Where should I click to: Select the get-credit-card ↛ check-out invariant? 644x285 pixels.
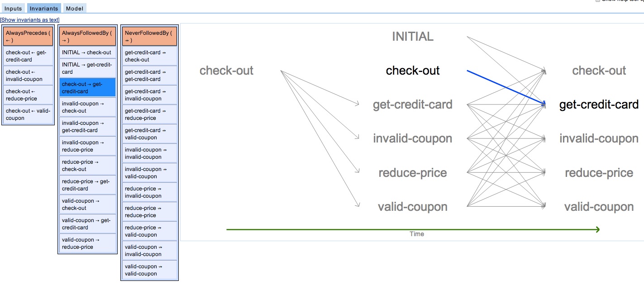[149, 56]
